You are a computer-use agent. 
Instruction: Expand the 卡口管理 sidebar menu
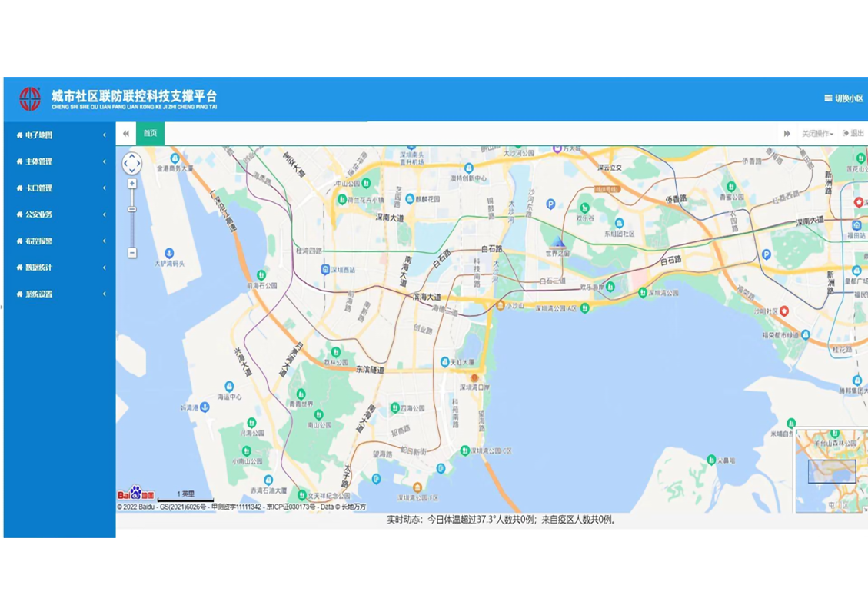click(x=60, y=188)
